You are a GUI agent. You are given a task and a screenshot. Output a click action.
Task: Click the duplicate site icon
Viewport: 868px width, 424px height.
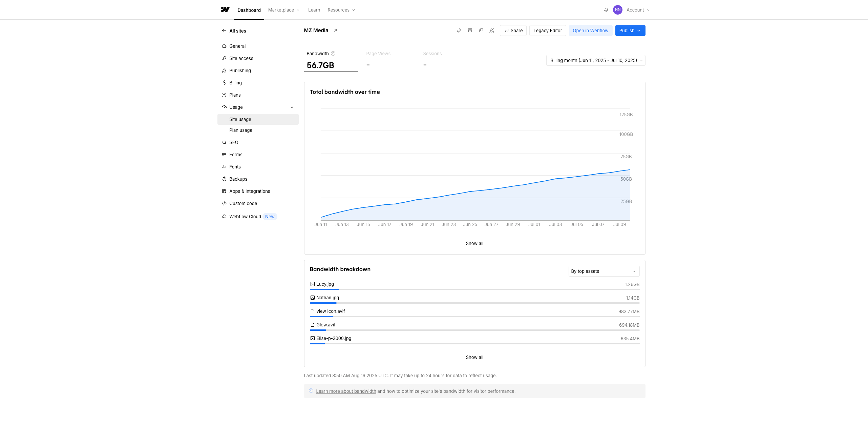pos(481,31)
